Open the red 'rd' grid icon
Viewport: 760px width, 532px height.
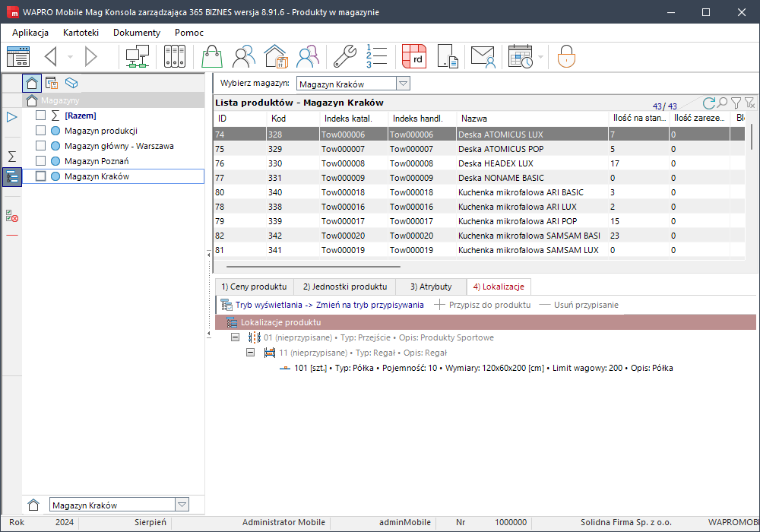point(414,57)
